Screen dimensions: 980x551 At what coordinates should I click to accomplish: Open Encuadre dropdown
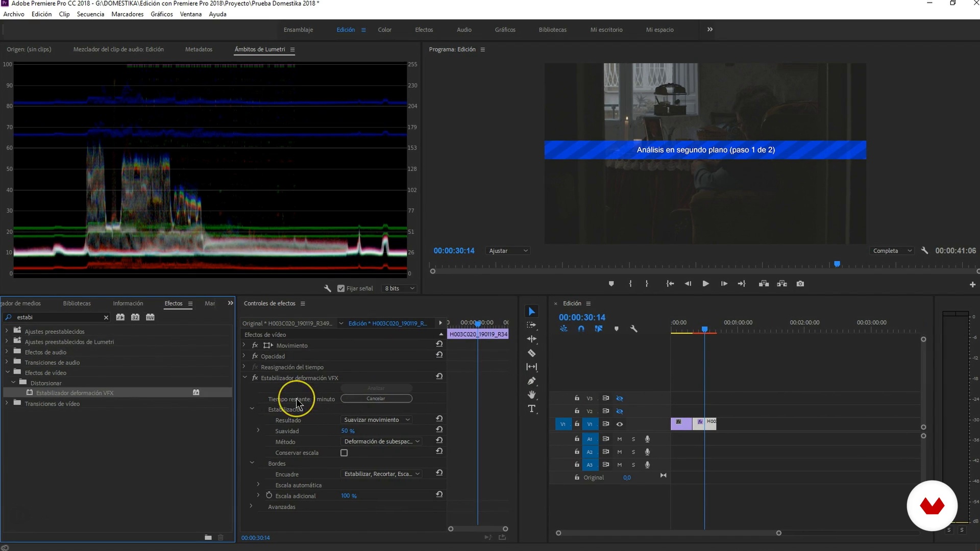coord(381,474)
